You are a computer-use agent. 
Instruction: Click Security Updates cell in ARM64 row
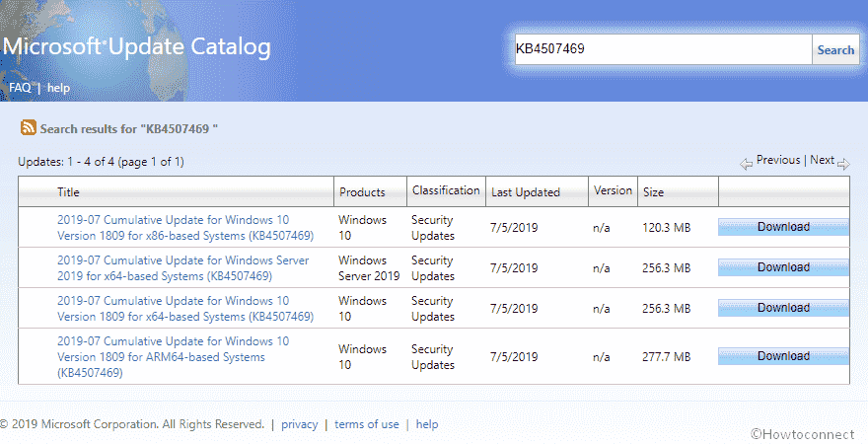coord(433,356)
